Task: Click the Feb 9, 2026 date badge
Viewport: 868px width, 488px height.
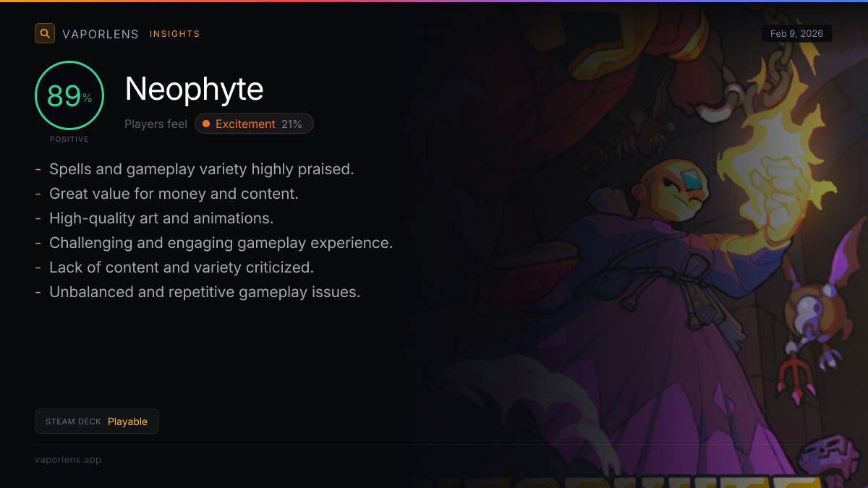Action: pyautogui.click(x=796, y=33)
